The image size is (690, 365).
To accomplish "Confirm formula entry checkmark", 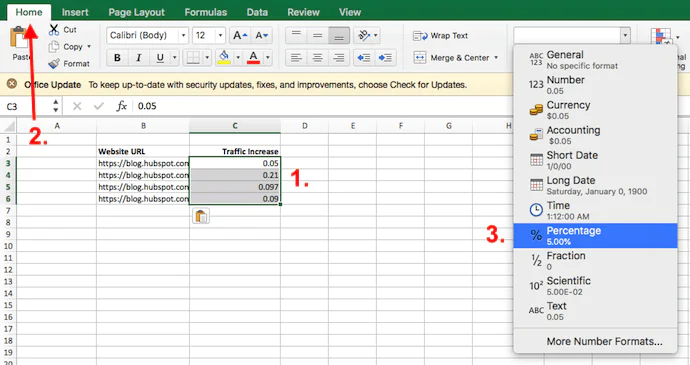I will 99,106.
